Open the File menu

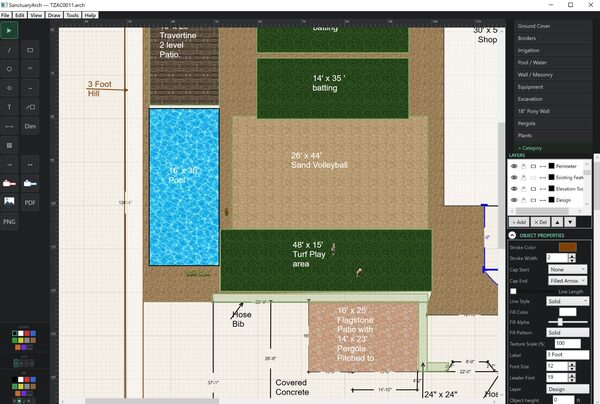click(5, 15)
